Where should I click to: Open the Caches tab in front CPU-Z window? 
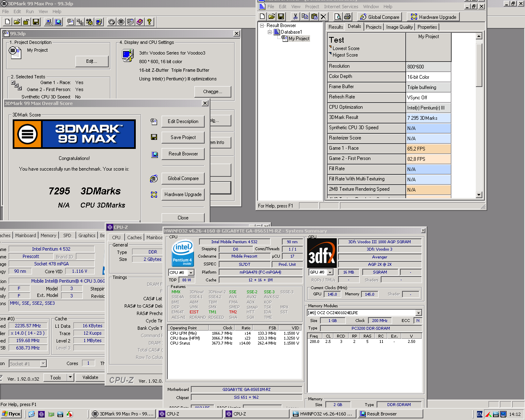pyautogui.click(x=134, y=237)
